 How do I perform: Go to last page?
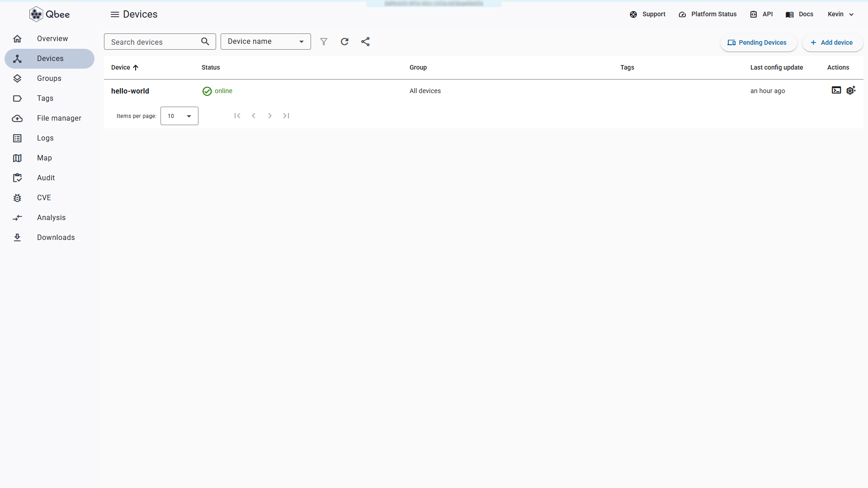(286, 116)
